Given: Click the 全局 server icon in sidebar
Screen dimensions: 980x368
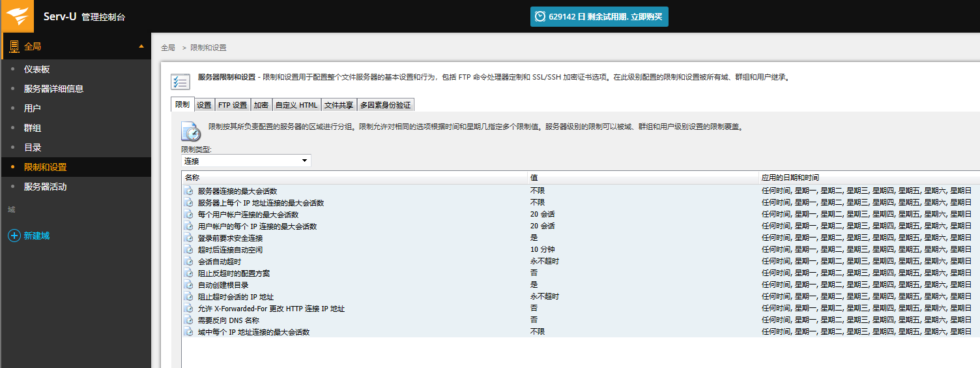Looking at the screenshot, I should tap(14, 46).
